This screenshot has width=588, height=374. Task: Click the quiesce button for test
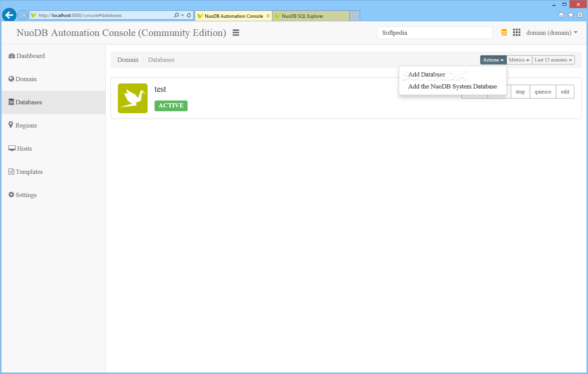tap(543, 92)
